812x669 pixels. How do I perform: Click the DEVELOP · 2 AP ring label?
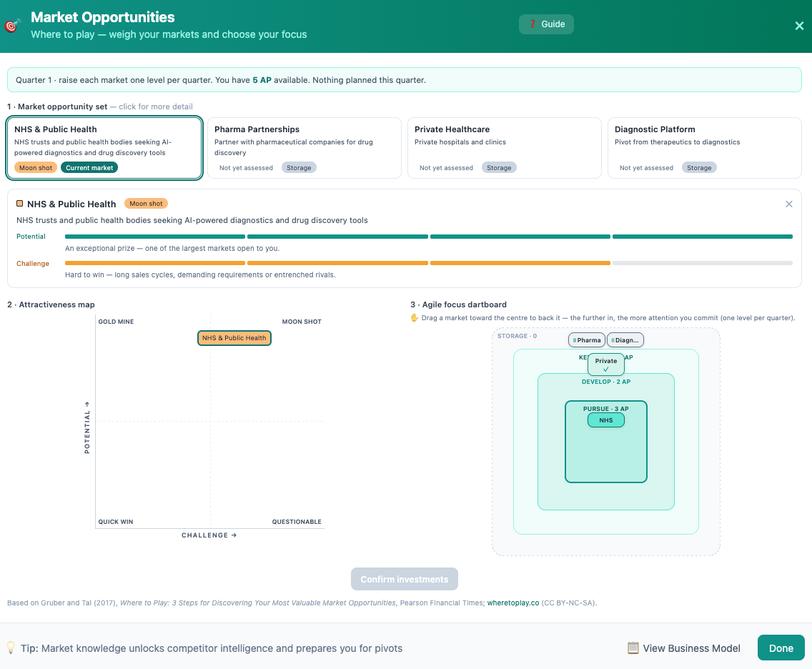pyautogui.click(x=606, y=382)
